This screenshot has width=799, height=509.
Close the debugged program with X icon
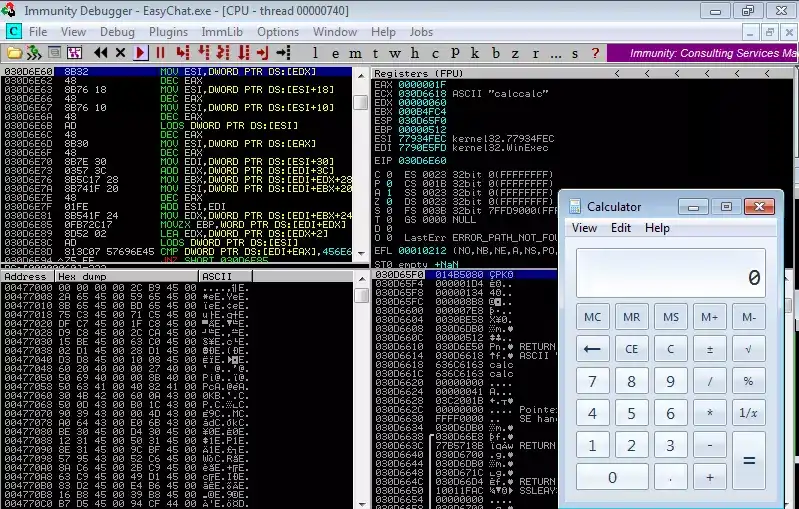(120, 52)
